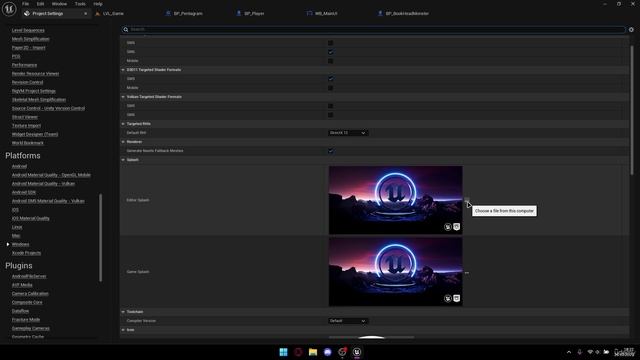Screen dimensions: 640x360
Task: Click the Editor Splash image thumbnail
Action: [x=396, y=200]
